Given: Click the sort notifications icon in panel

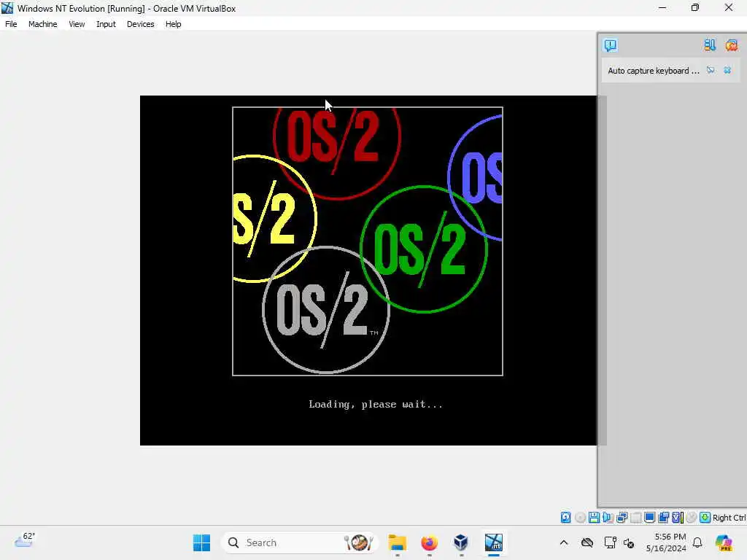Looking at the screenshot, I should coord(710,45).
